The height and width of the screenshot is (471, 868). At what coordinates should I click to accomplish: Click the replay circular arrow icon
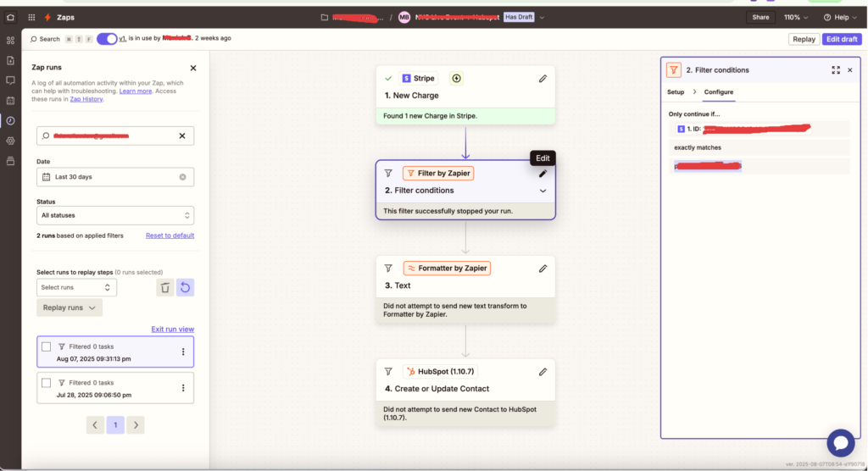point(186,287)
